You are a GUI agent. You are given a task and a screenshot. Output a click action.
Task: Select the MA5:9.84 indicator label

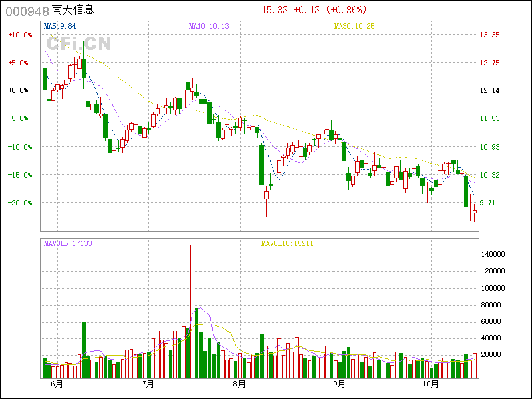point(60,26)
